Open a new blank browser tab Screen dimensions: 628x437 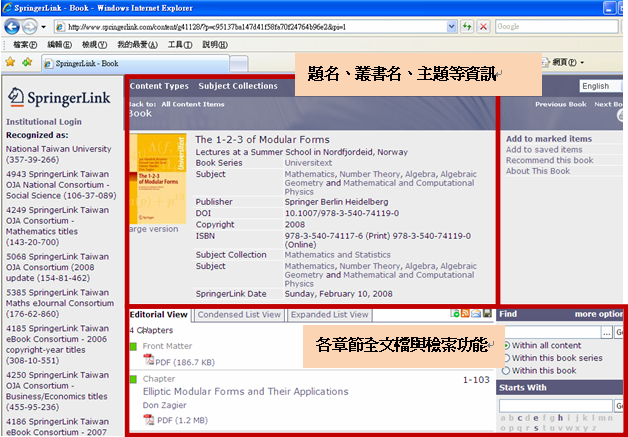[239, 64]
